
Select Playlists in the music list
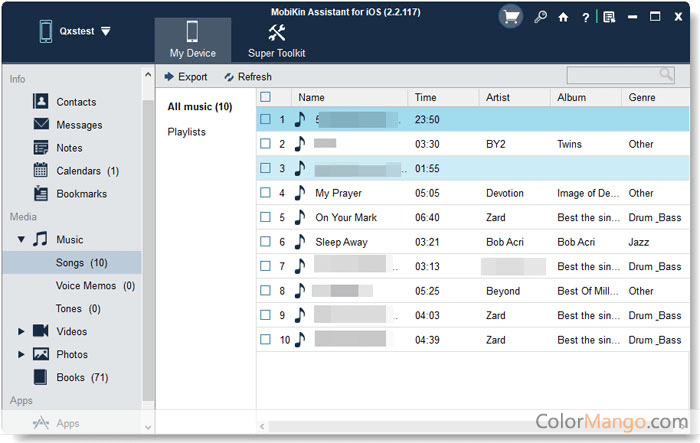187,132
